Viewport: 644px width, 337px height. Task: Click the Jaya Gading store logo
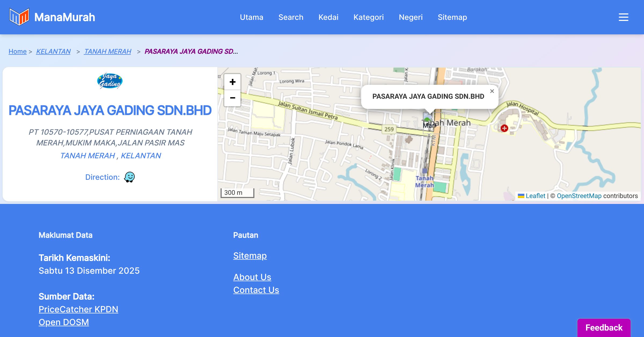click(x=110, y=81)
